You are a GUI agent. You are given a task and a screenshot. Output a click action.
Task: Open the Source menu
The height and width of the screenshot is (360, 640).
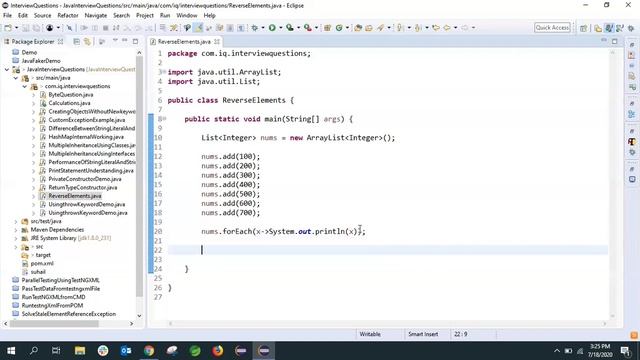[42, 16]
